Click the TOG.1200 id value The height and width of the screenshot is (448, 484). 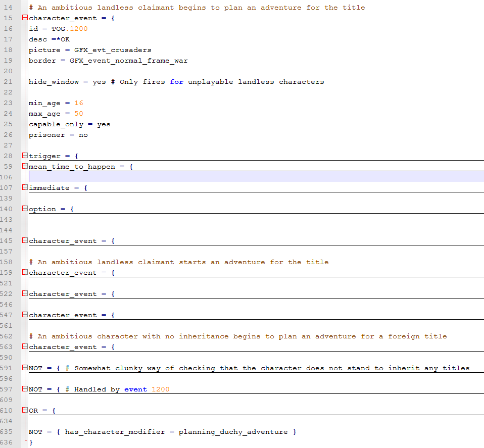69,29
